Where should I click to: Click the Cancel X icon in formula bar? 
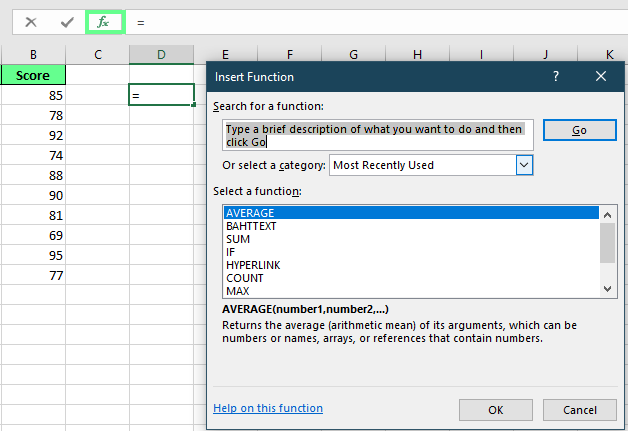click(x=31, y=21)
